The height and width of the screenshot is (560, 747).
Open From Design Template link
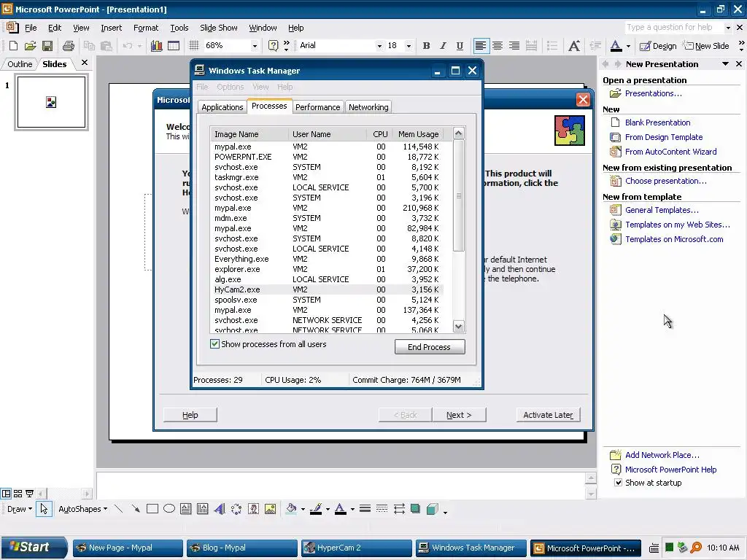pos(664,137)
